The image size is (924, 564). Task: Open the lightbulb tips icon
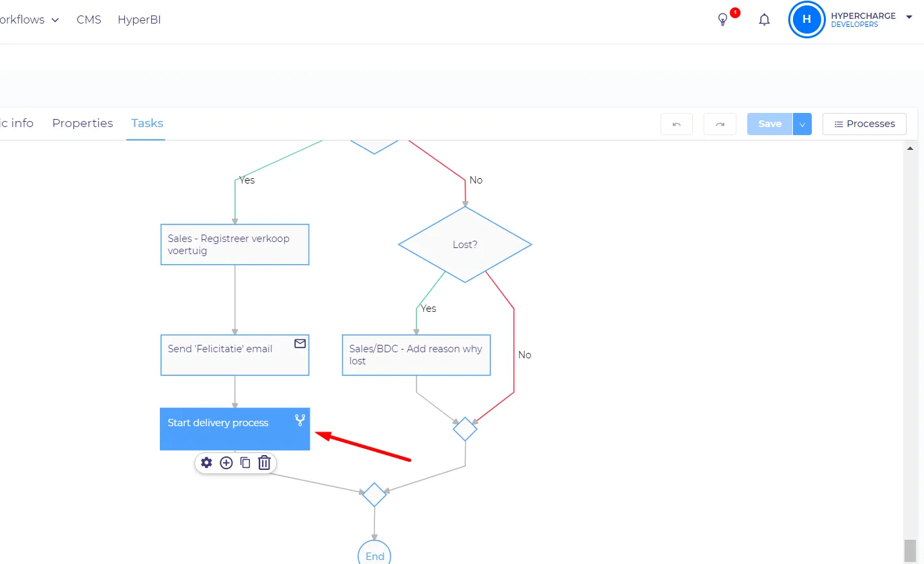(x=723, y=19)
